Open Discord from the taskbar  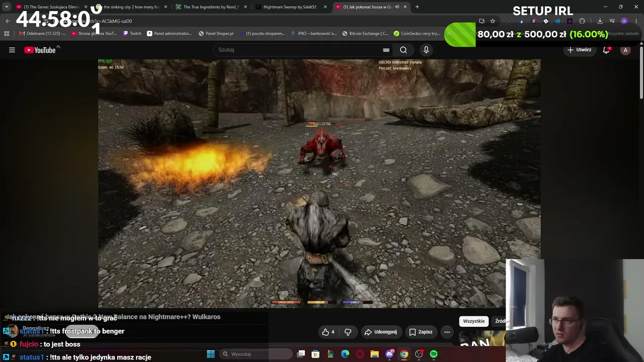point(389,354)
